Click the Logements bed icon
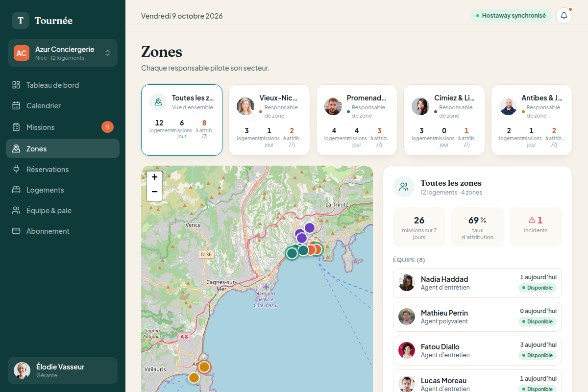 click(16, 190)
